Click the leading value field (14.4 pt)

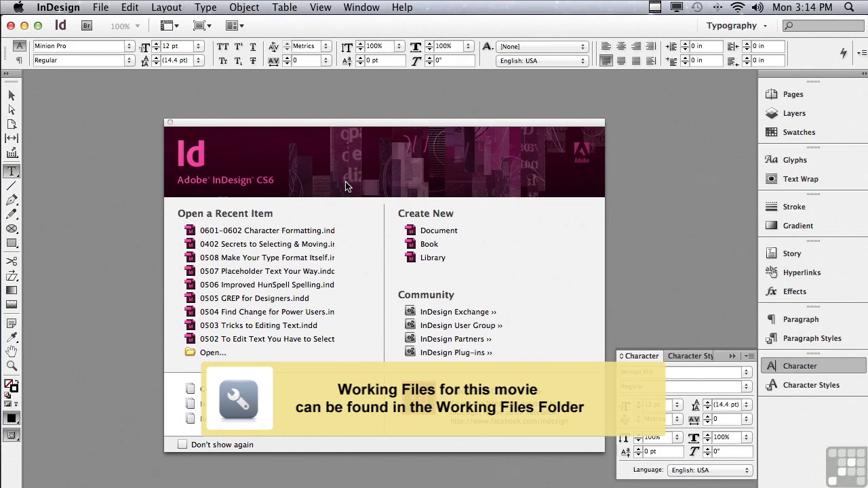[x=178, y=60]
